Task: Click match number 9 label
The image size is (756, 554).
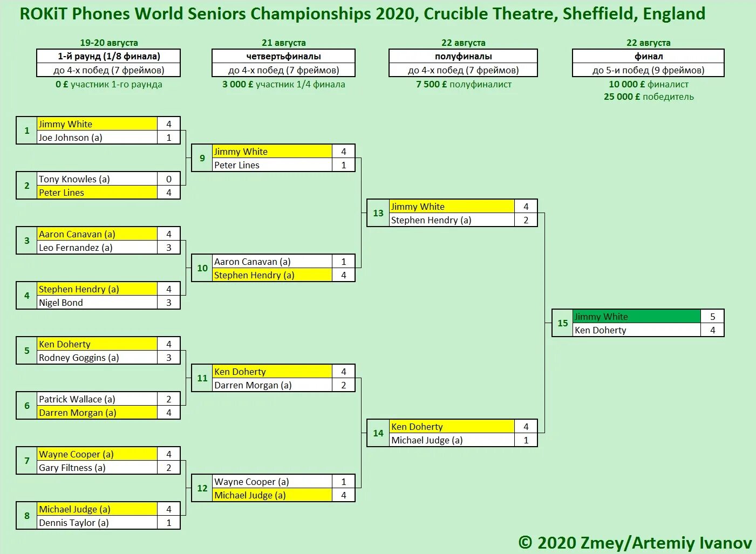Action: [202, 158]
